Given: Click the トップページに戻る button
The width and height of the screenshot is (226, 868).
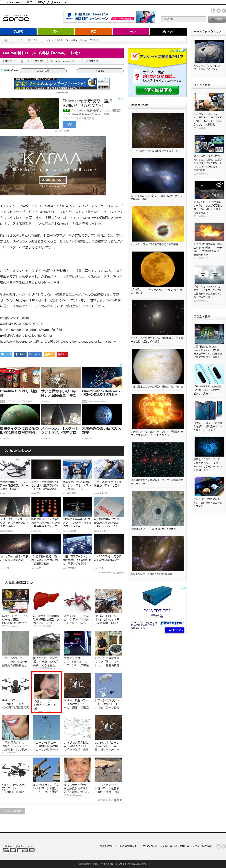Looking at the screenshot, I should [x=13, y=811].
